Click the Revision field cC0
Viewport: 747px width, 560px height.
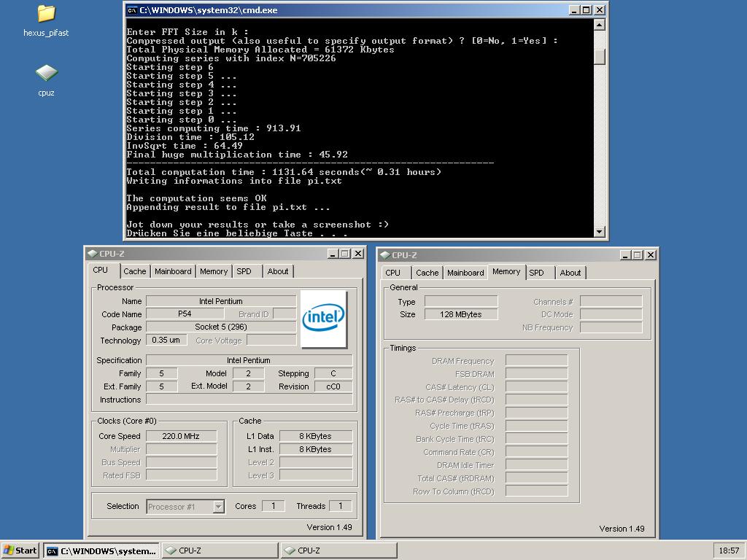(x=333, y=386)
